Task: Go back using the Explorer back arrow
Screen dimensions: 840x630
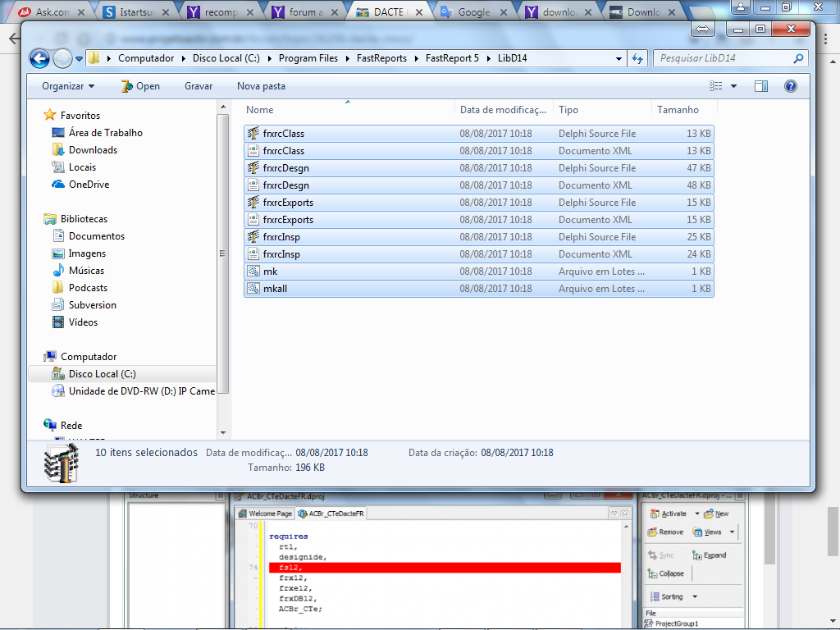Action: (x=39, y=58)
